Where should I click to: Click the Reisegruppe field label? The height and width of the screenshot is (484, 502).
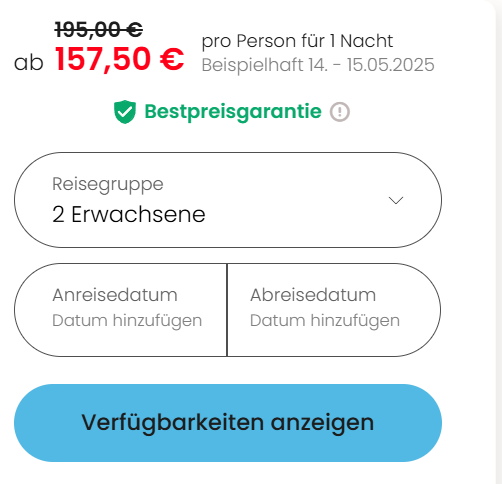tap(108, 184)
